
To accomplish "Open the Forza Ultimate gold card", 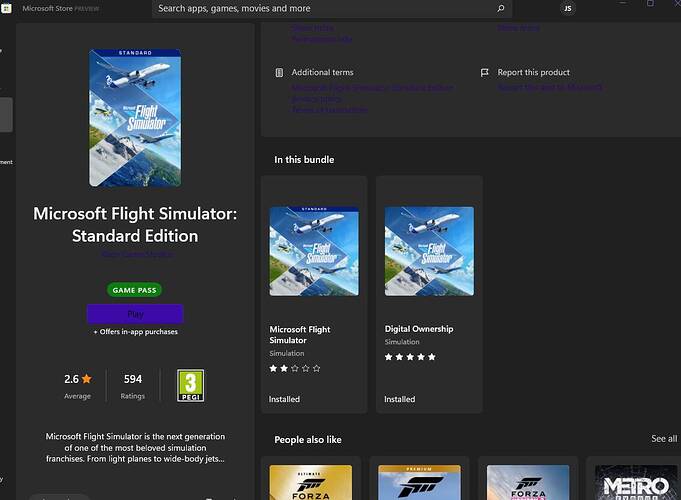I will [311, 478].
